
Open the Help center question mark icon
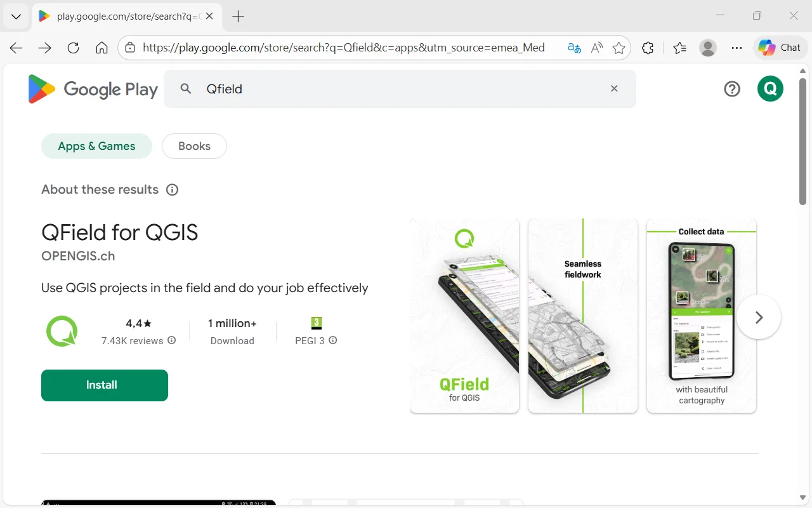pos(732,89)
